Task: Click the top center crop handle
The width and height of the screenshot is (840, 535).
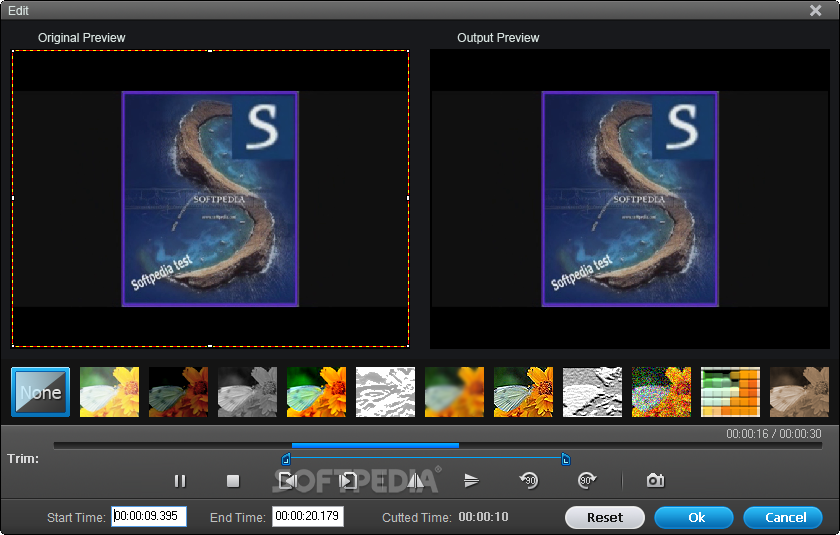Action: (x=210, y=51)
